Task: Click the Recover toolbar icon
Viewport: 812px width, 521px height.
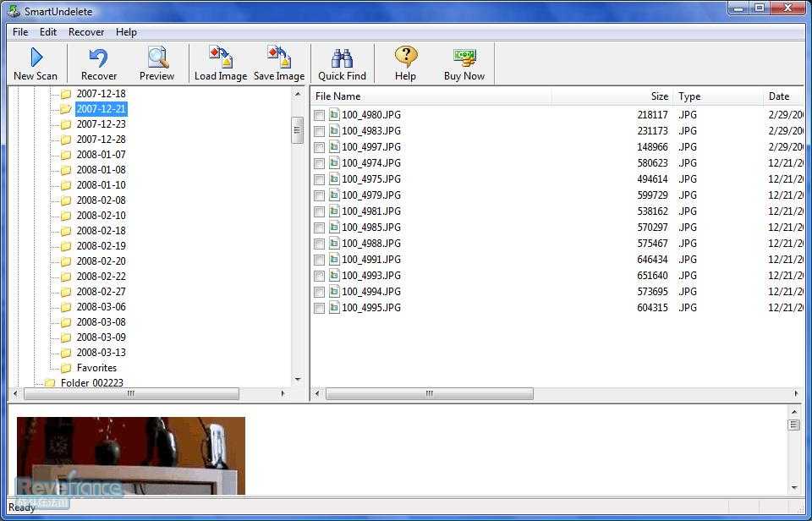Action: (99, 63)
